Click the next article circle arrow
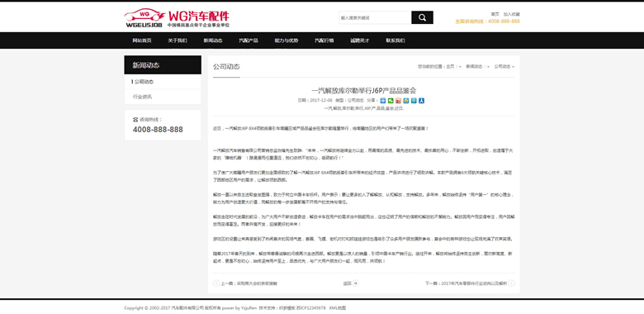 (x=511, y=283)
